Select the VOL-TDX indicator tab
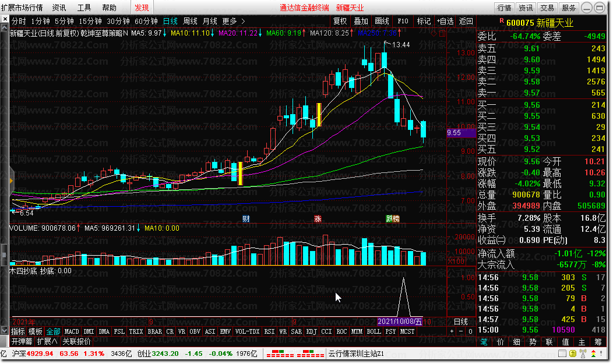This screenshot has height=364, width=613. [248, 331]
